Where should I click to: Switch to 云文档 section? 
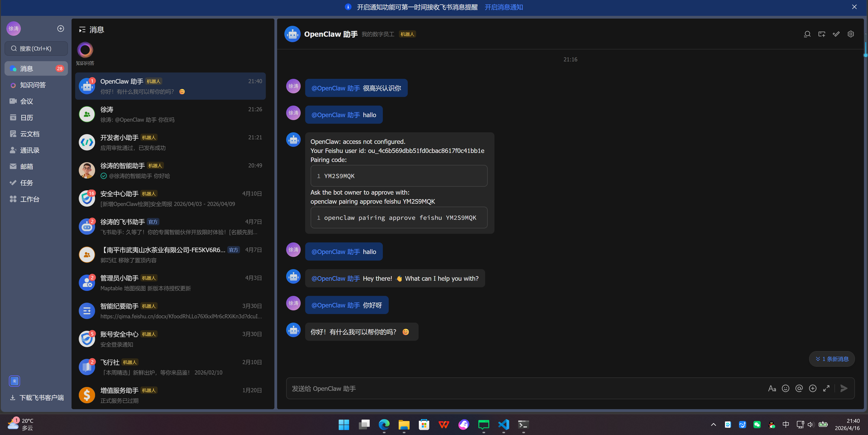29,134
